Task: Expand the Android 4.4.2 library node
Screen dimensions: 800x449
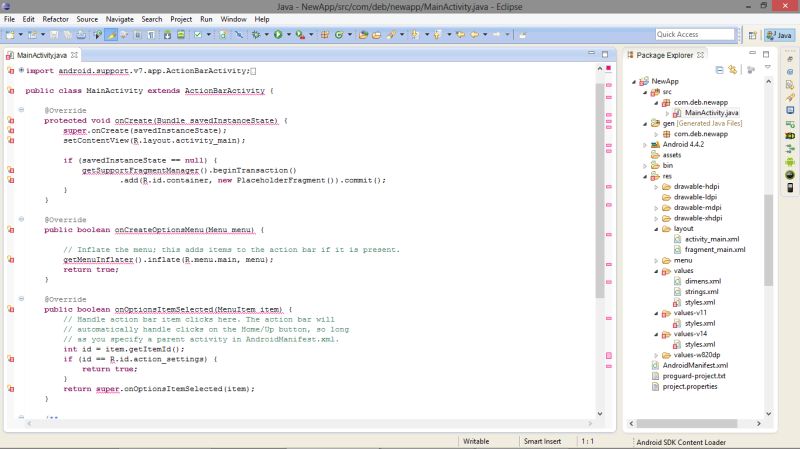Action: click(x=645, y=145)
